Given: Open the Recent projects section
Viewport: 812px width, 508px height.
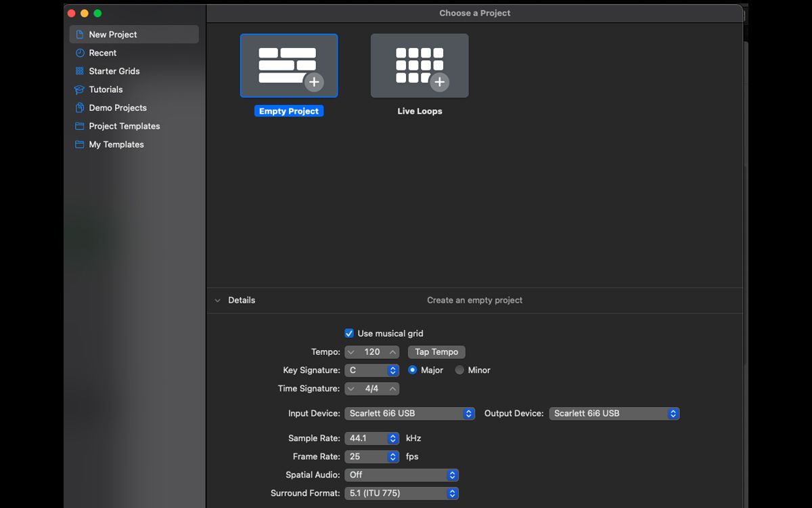Looking at the screenshot, I should (79, 52).
